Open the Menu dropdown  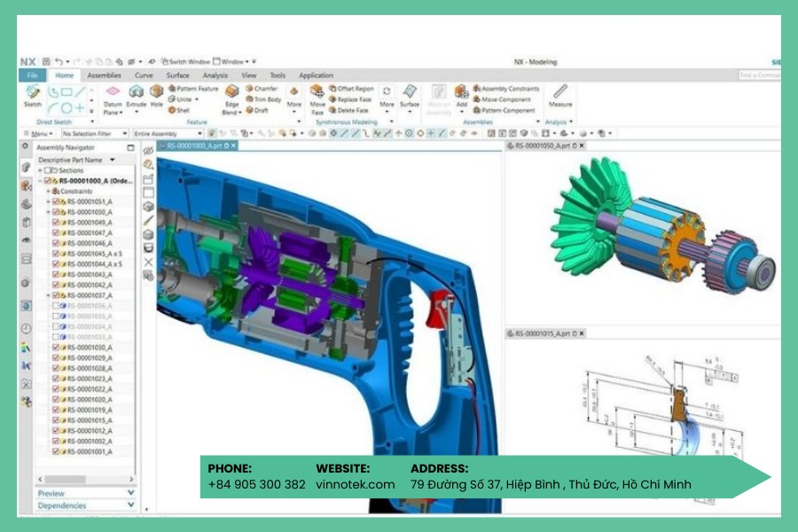(x=39, y=133)
